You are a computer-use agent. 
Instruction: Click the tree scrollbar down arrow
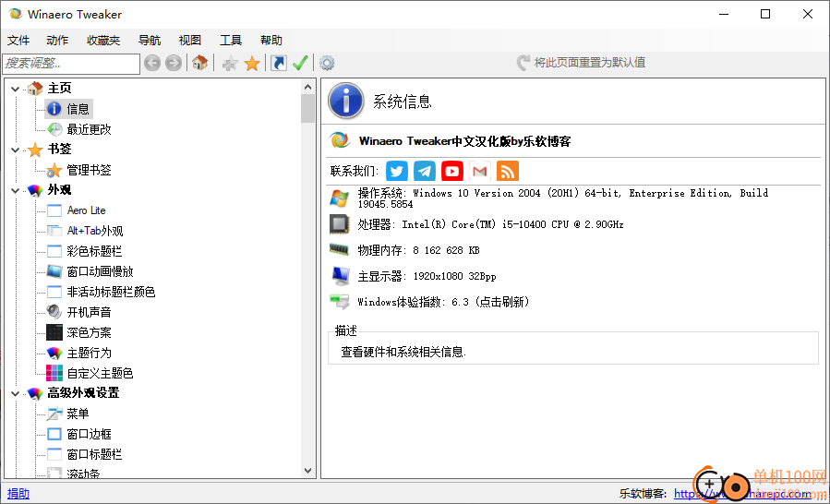pyautogui.click(x=308, y=470)
